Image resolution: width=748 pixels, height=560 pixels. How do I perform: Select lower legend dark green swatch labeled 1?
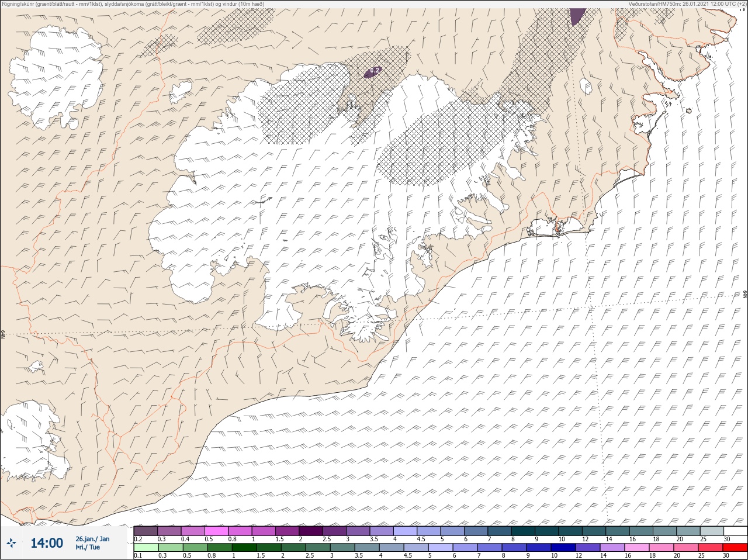click(244, 548)
